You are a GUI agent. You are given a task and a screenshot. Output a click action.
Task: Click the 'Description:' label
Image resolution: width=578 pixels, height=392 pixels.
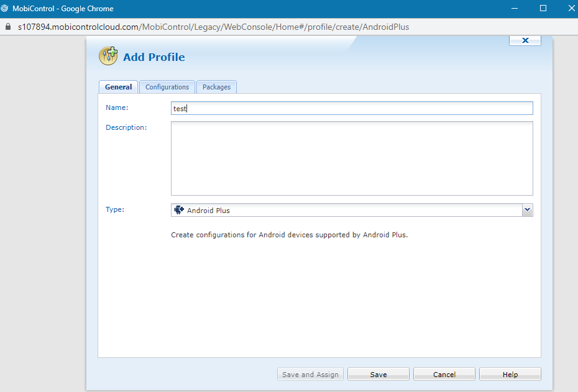[126, 127]
